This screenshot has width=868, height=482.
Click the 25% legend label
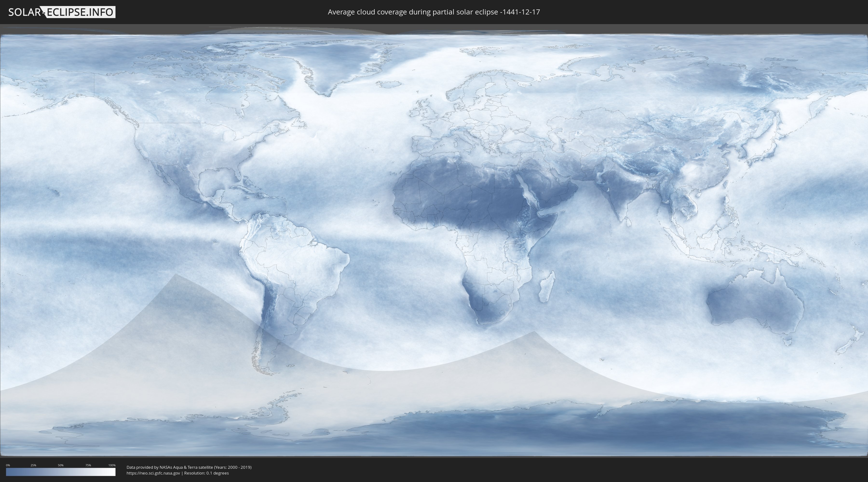(x=33, y=465)
